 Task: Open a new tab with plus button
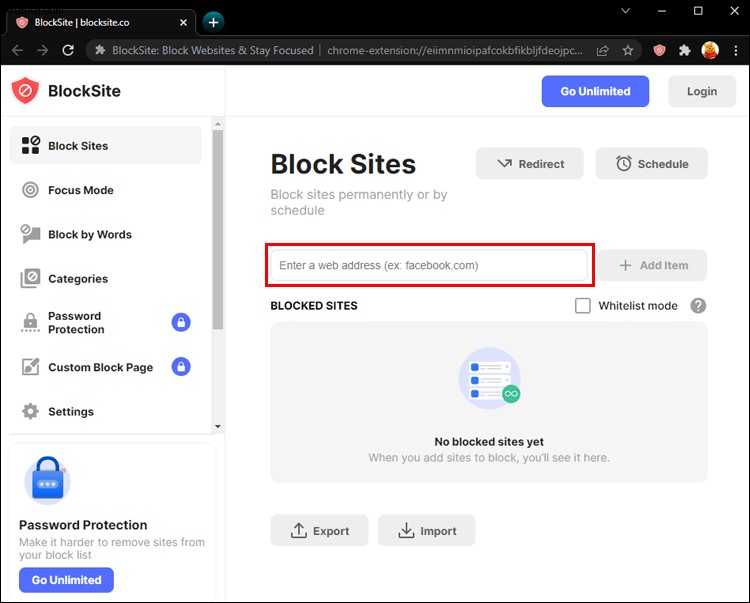(x=213, y=22)
